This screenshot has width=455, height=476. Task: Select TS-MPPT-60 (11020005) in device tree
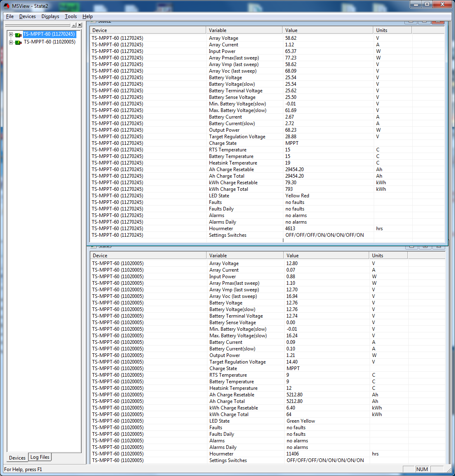point(50,42)
